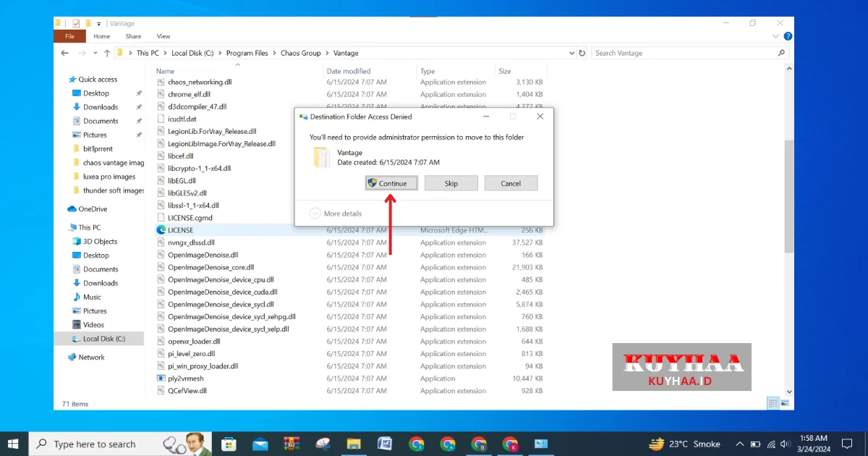Open the address bar history dropdown
Viewport: 868px width, 456px height.
click(570, 53)
